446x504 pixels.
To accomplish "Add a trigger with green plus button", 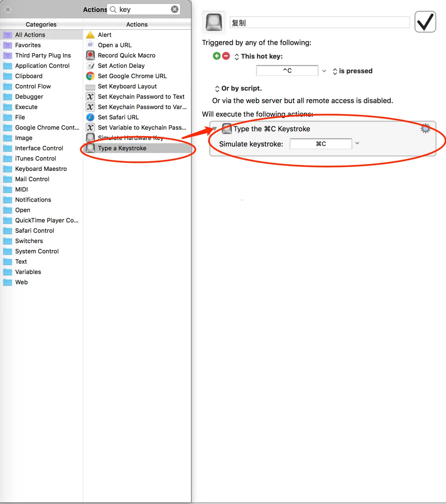I will click(217, 56).
